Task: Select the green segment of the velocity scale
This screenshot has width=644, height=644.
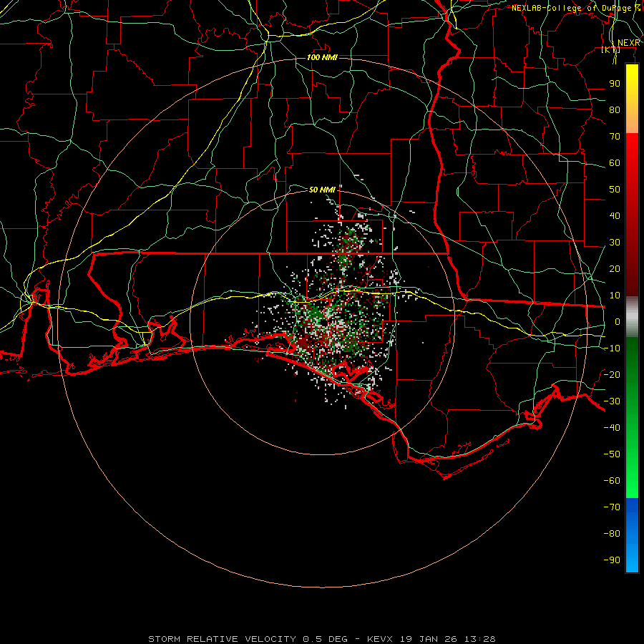Action: pos(632,417)
